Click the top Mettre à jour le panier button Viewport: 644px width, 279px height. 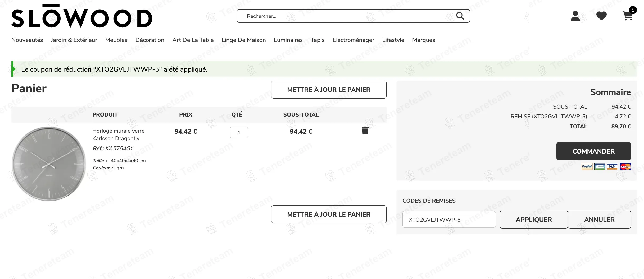[x=329, y=90]
